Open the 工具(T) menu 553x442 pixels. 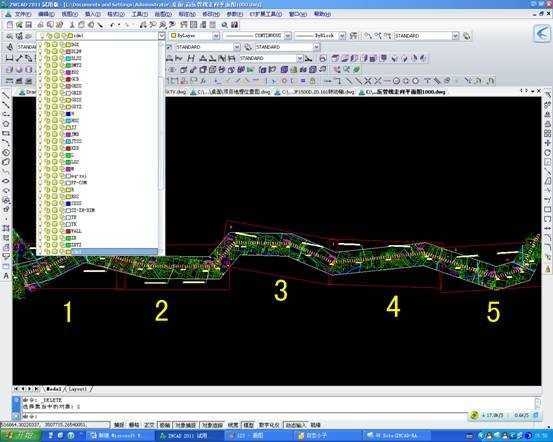click(140, 14)
